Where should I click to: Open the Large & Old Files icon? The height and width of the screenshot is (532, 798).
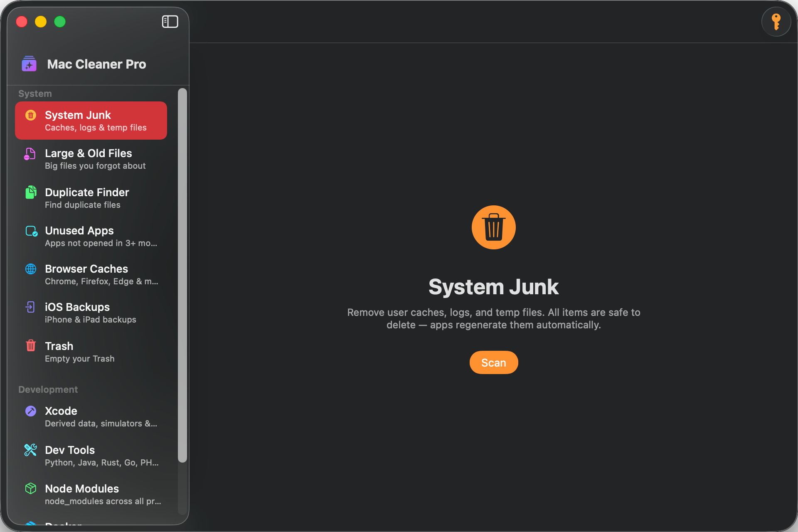pos(30,154)
